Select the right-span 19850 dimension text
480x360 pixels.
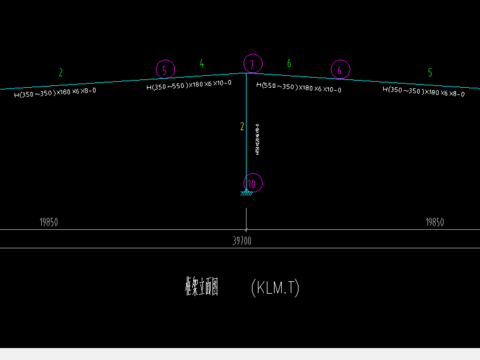pyautogui.click(x=435, y=222)
